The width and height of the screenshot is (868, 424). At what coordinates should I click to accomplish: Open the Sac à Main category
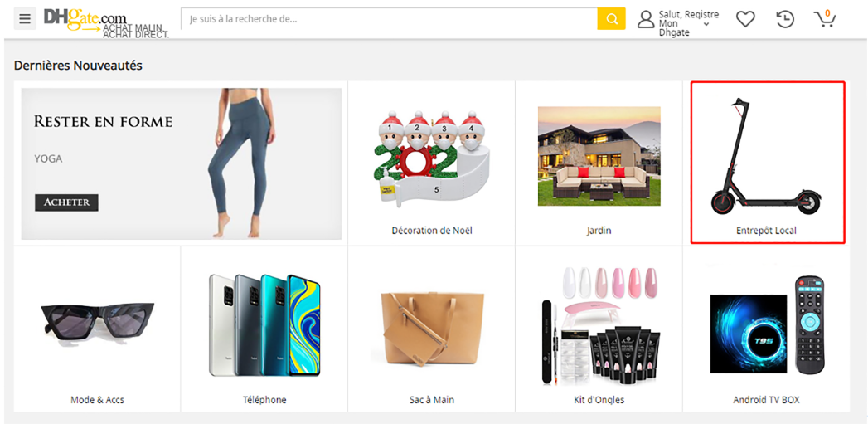[x=432, y=329]
